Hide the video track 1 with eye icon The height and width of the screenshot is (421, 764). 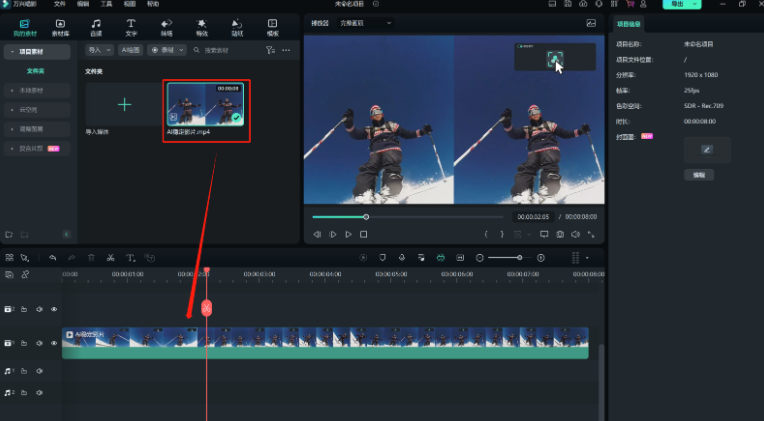coord(54,343)
